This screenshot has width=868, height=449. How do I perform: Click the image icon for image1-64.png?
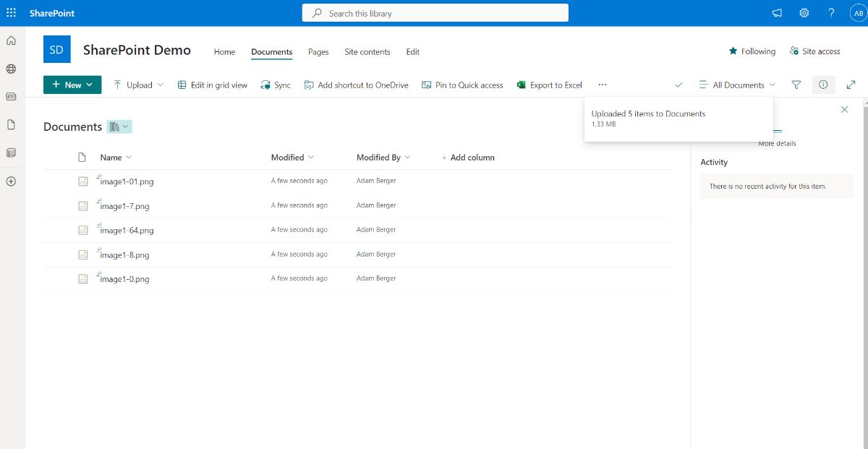83,230
